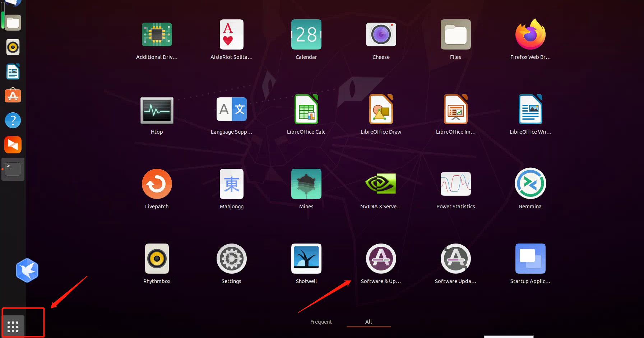Switch to Terminal in the dock
Screen dimensions: 644x338
click(x=13, y=169)
